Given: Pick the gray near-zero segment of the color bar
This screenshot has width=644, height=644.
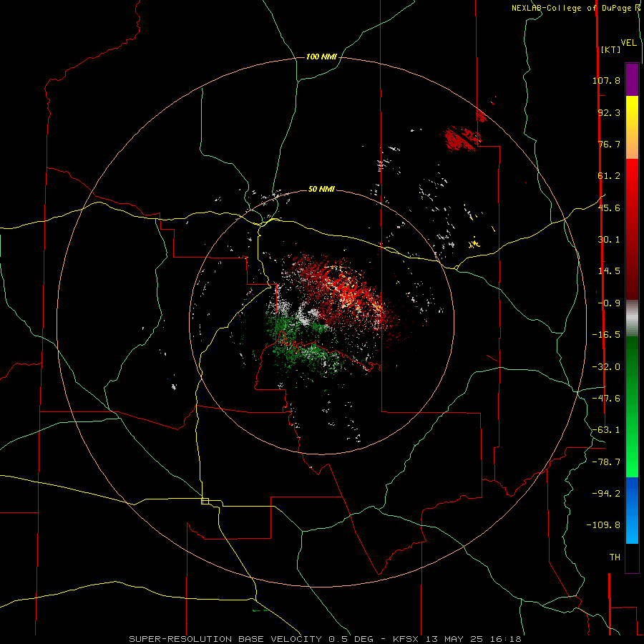Looking at the screenshot, I should pyautogui.click(x=632, y=318).
